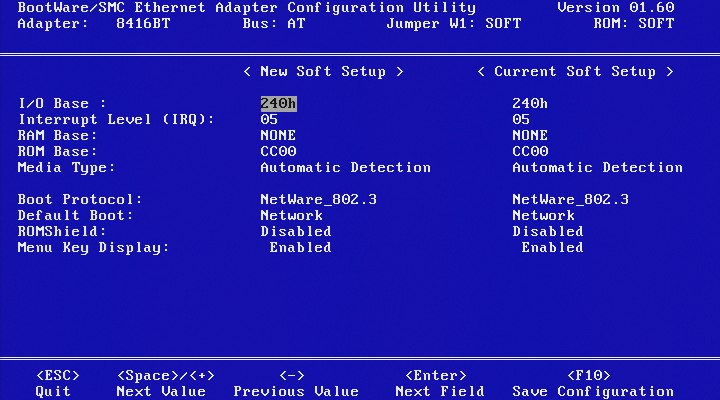Click the Menu Key Display label
The image size is (720, 400).
[x=93, y=248]
